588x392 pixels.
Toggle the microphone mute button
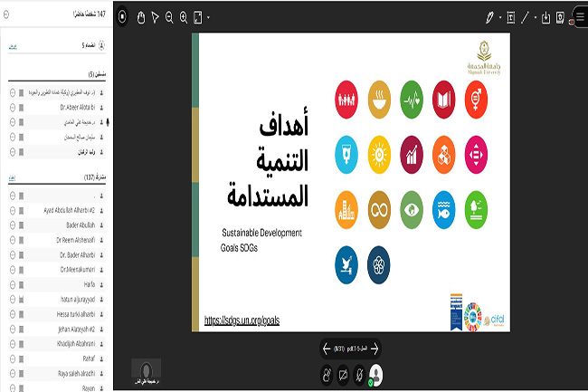pos(359,375)
